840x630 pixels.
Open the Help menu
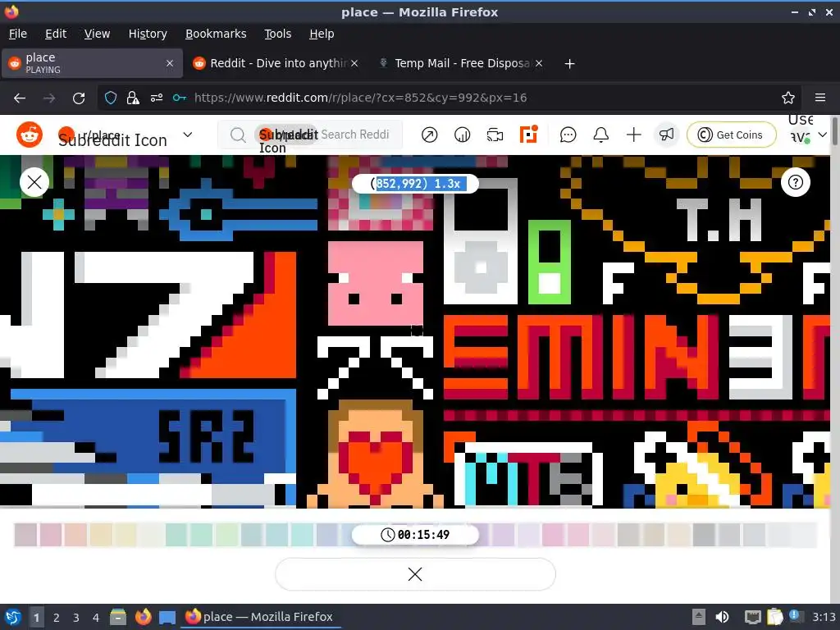click(322, 34)
